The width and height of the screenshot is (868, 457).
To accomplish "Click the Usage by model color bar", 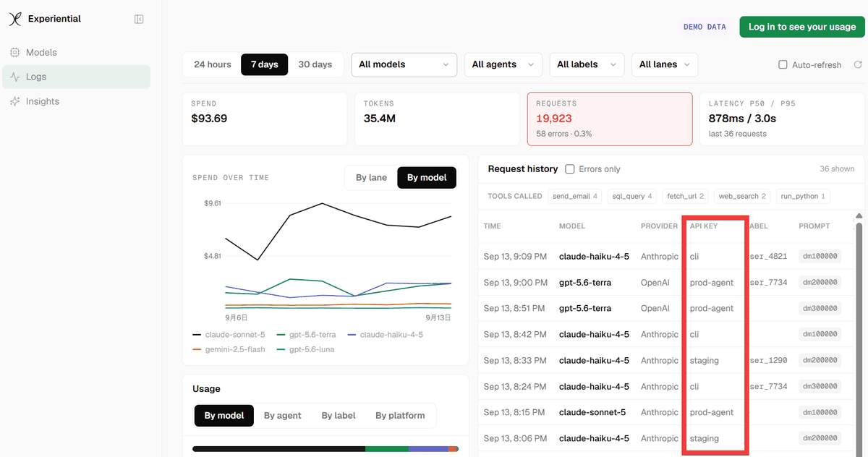I will coord(325,449).
